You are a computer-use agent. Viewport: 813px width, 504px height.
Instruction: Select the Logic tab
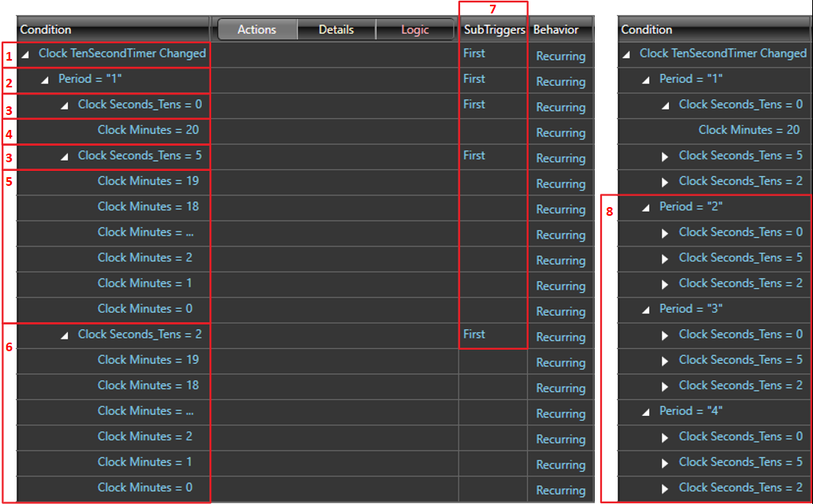click(415, 30)
